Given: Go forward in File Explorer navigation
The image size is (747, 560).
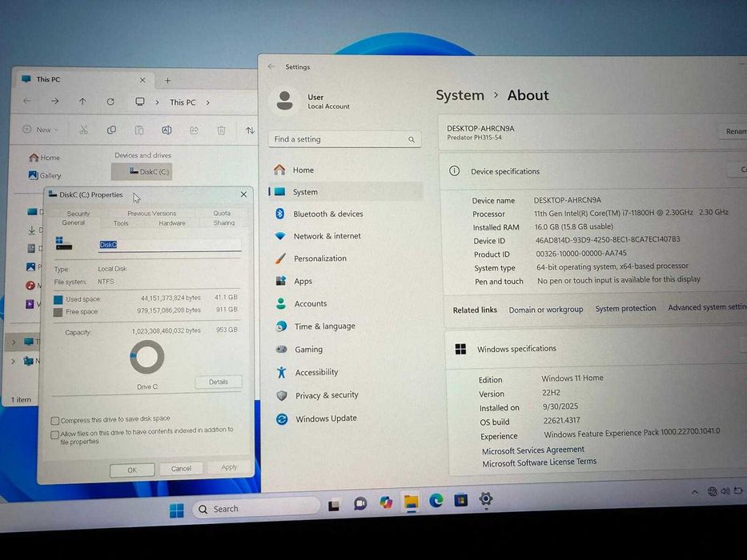Looking at the screenshot, I should (54, 101).
